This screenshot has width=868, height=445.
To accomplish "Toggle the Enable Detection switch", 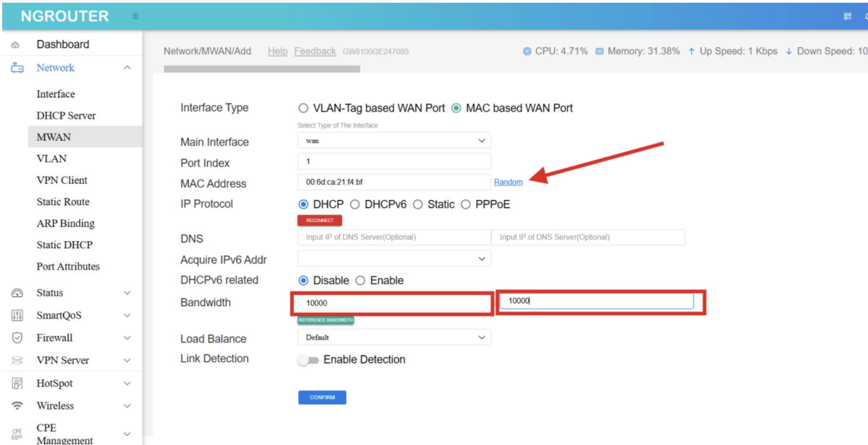I will coord(308,360).
